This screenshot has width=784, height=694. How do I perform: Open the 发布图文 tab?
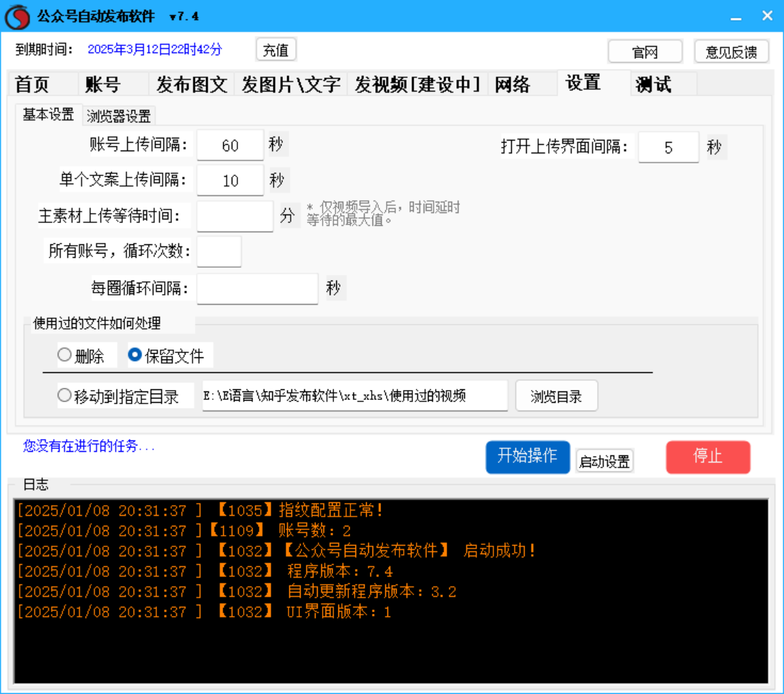tap(192, 84)
